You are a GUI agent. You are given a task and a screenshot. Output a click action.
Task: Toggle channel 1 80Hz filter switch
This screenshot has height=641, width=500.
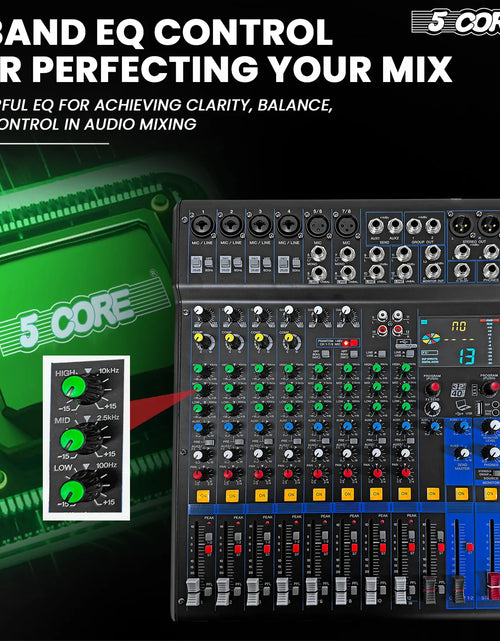(209, 263)
